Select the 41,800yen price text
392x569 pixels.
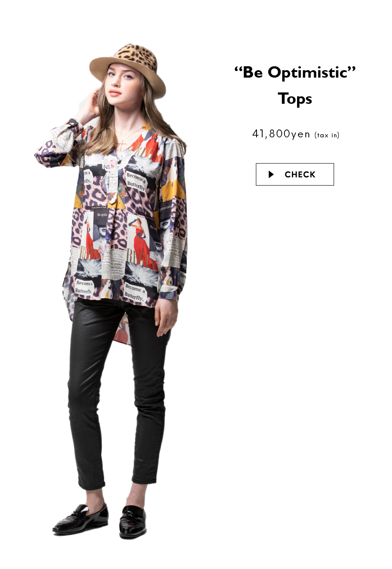pos(281,134)
